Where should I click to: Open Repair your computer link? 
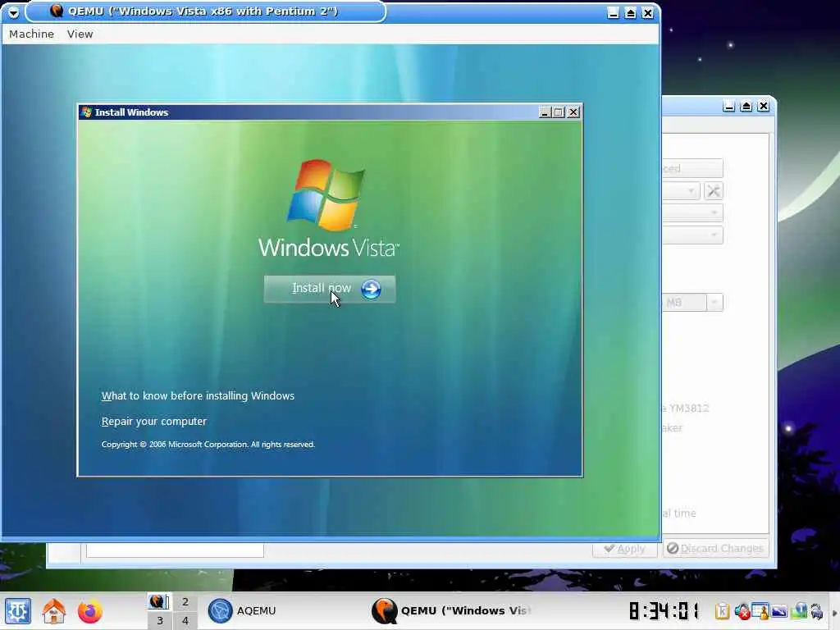pos(153,422)
